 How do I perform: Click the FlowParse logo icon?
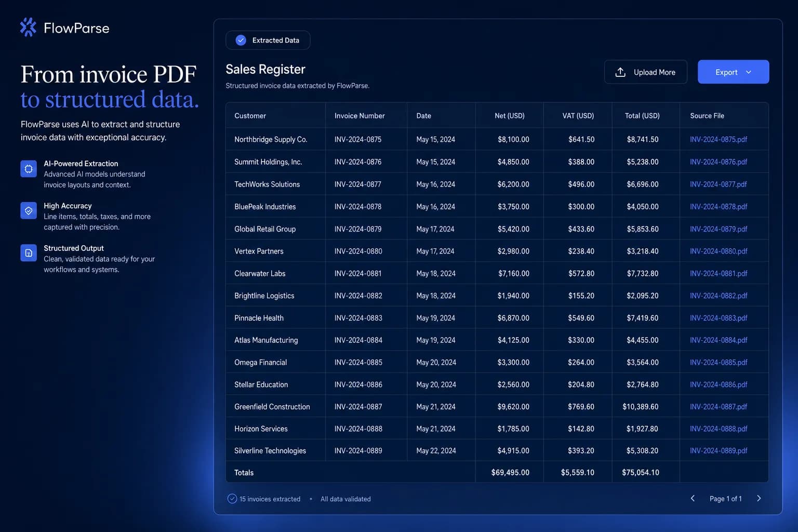tap(28, 27)
